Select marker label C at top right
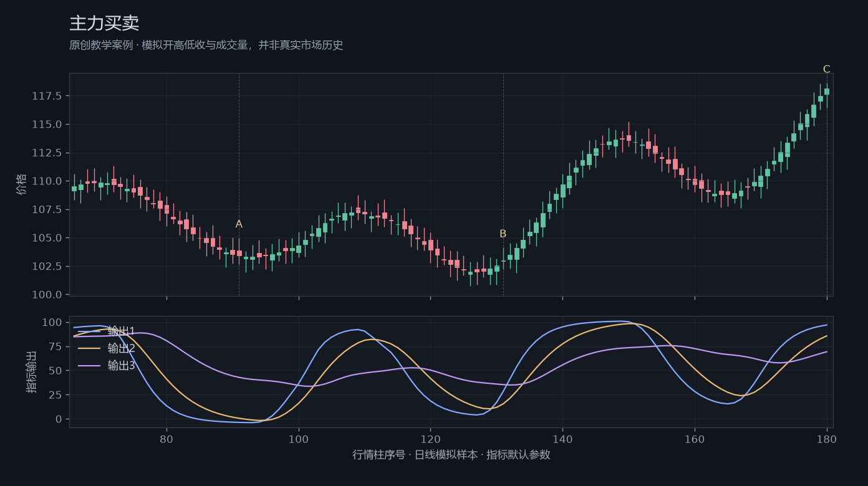This screenshot has height=486, width=868. tap(827, 69)
